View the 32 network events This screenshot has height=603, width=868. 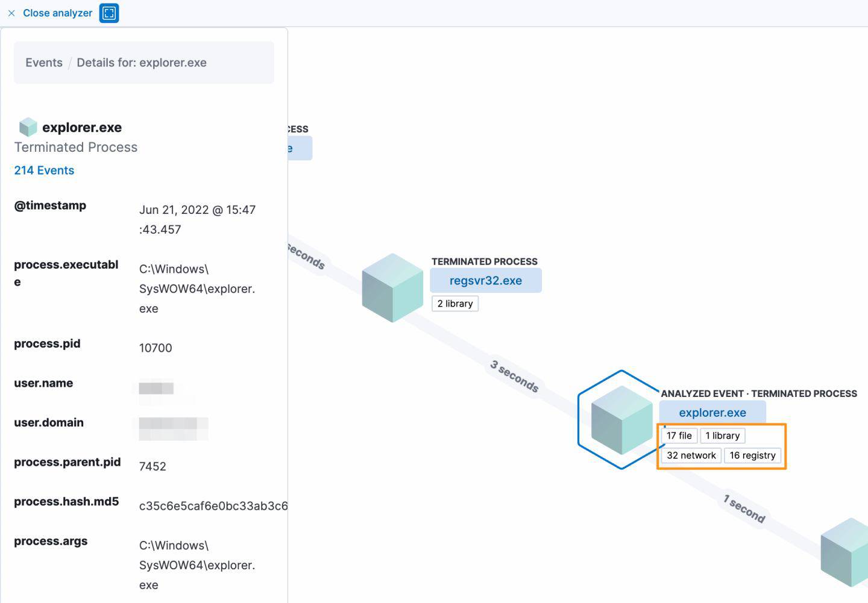tap(691, 455)
